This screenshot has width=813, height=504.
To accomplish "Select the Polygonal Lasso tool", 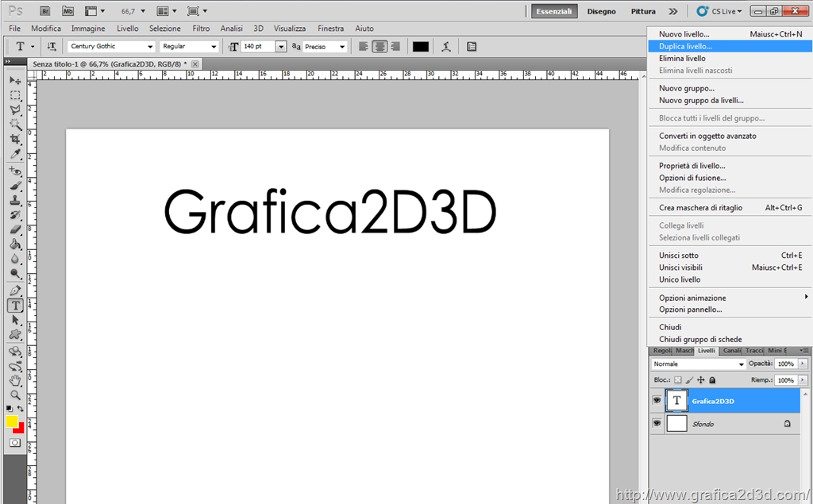I will tap(15, 110).
